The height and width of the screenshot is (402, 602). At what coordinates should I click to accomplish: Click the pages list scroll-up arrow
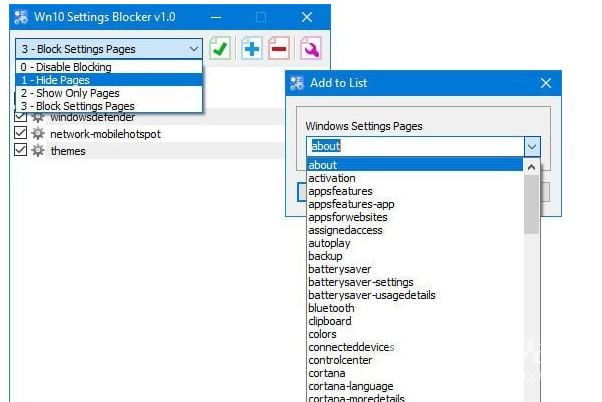pyautogui.click(x=532, y=167)
